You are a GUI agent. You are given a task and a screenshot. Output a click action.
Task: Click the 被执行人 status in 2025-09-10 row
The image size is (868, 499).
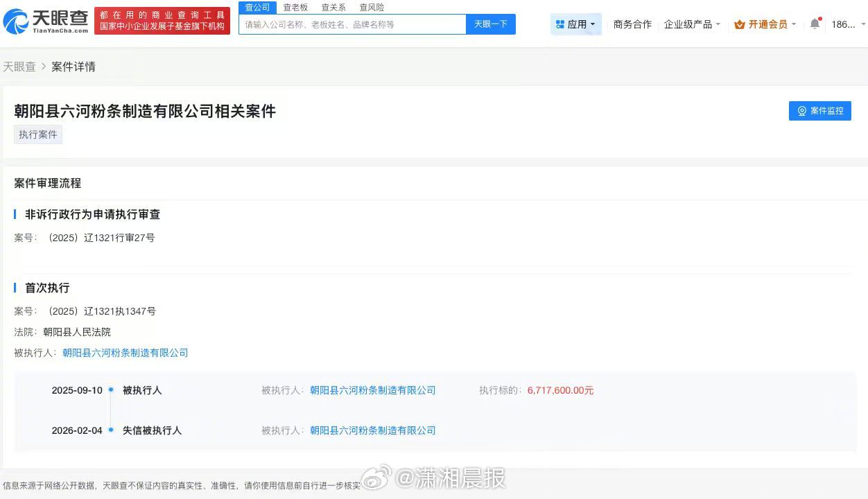[x=142, y=390]
